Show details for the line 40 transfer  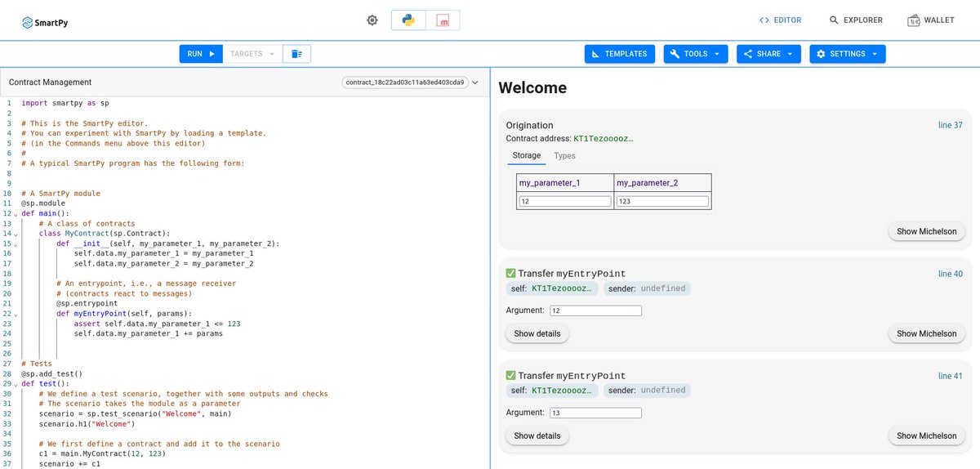point(537,333)
